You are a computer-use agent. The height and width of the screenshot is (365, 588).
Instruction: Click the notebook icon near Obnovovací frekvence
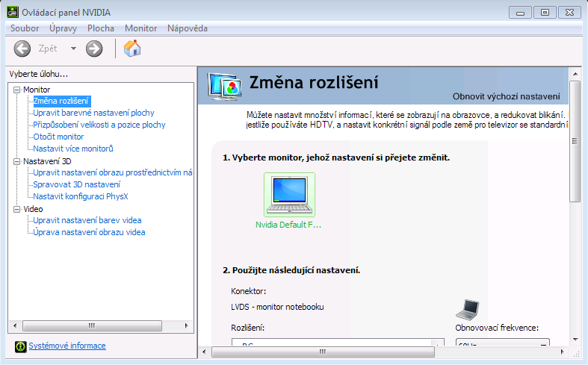click(x=468, y=310)
